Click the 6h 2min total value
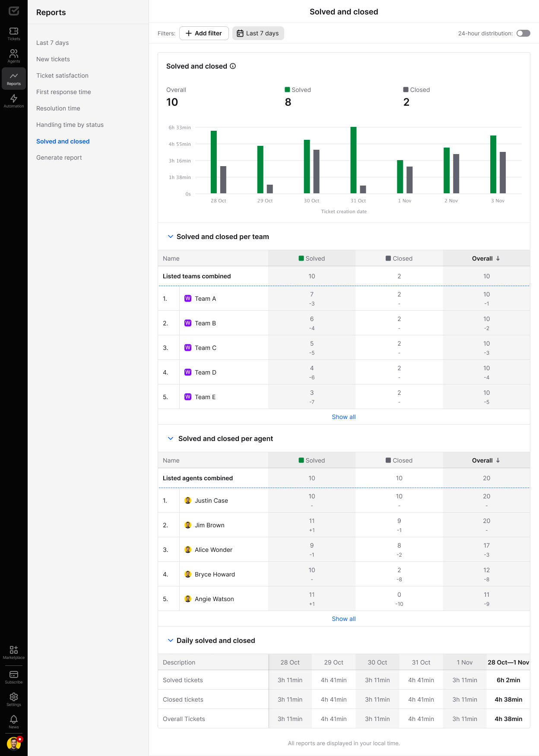The image size is (539, 756). 508,680
